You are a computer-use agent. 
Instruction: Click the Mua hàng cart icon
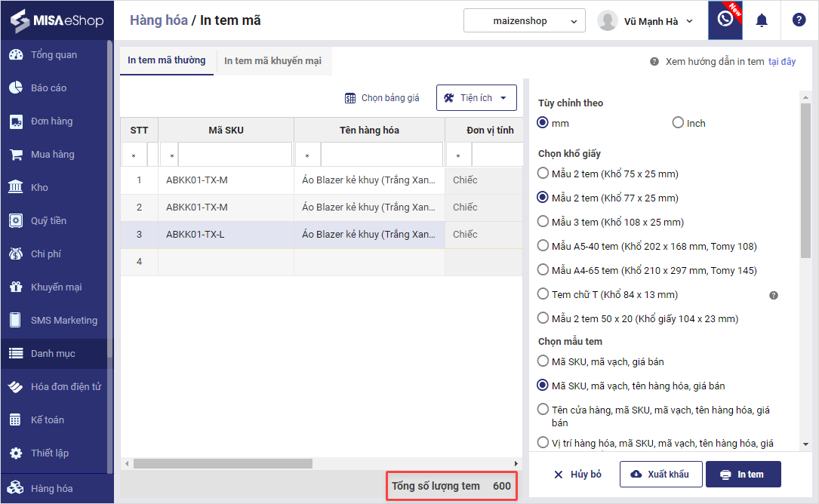point(16,155)
